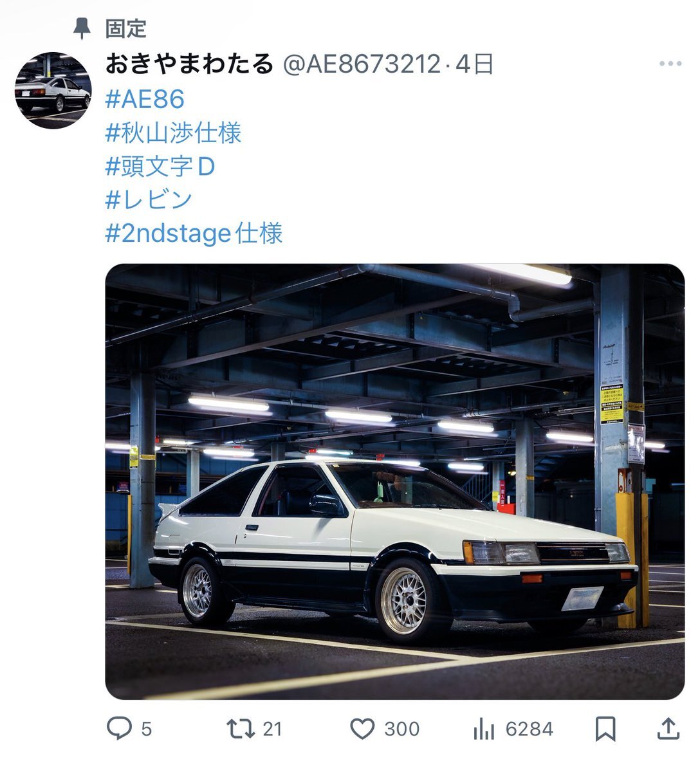Open the #2ndstage仕様 hashtag
700x772 pixels.
point(194,233)
